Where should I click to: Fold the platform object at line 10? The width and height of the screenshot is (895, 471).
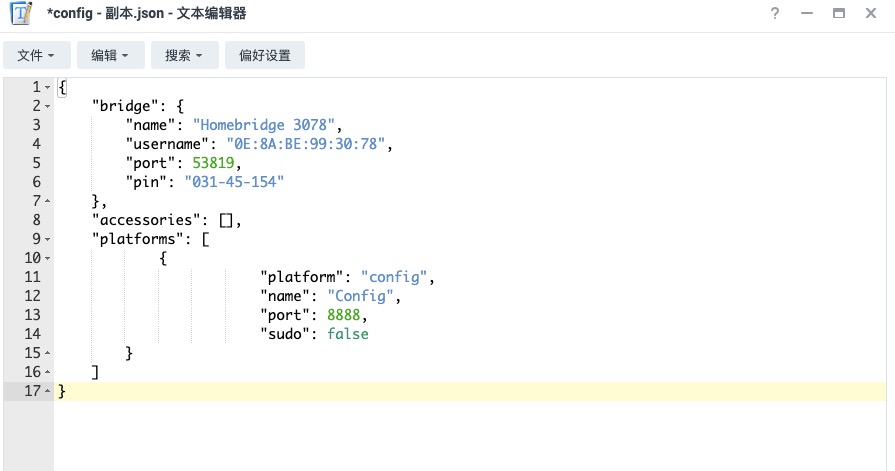click(x=47, y=258)
